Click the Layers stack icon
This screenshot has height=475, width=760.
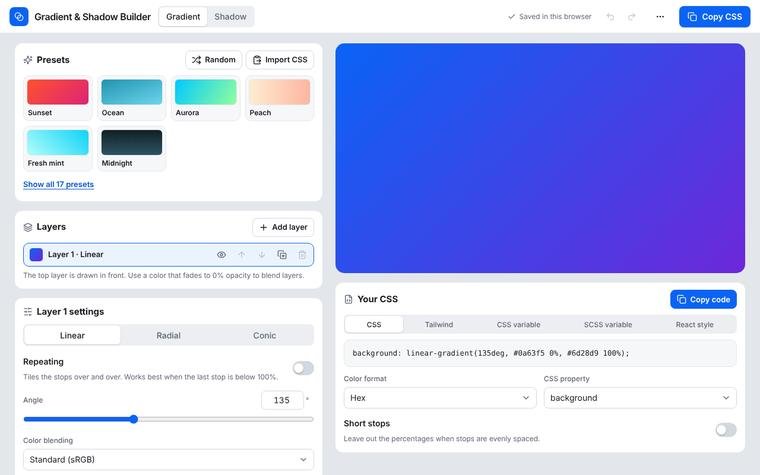tap(28, 227)
